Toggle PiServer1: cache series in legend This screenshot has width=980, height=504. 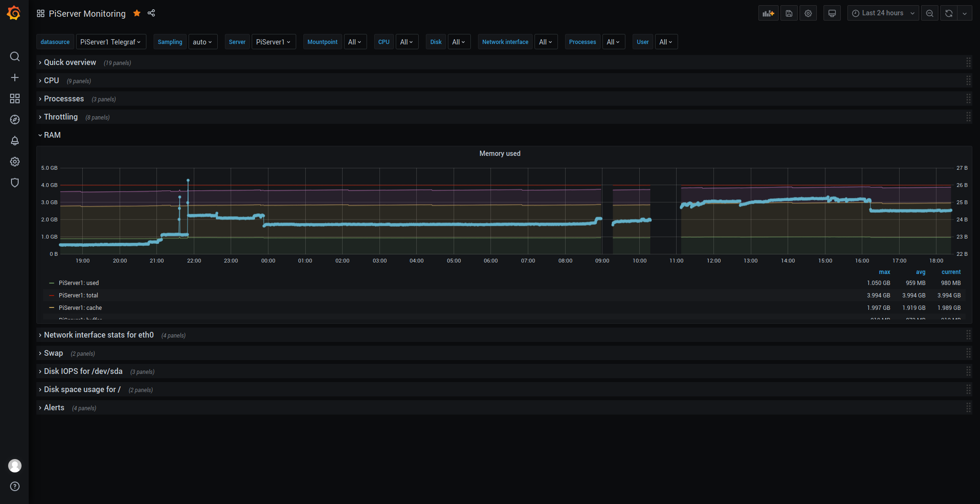point(80,308)
